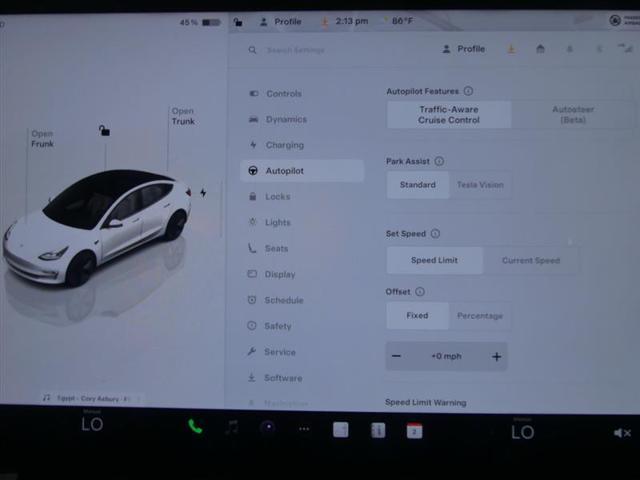640x480 pixels.
Task: Tap passenger side LO temperature
Action: pyautogui.click(x=523, y=431)
